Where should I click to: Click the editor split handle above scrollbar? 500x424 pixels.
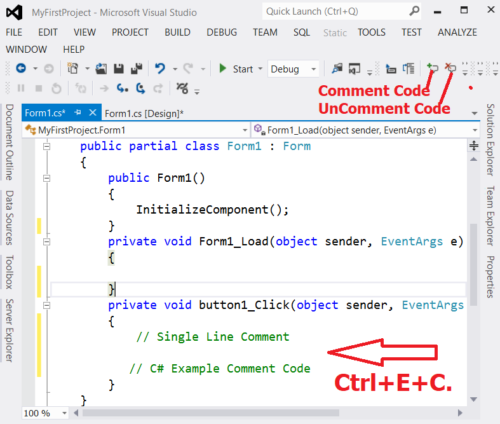click(474, 146)
